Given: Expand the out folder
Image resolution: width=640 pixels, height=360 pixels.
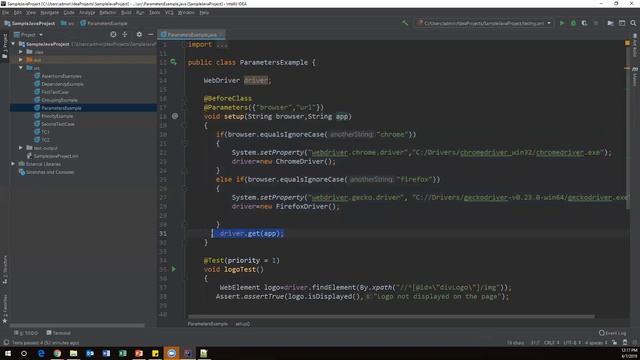Looking at the screenshot, I should pos(21,60).
